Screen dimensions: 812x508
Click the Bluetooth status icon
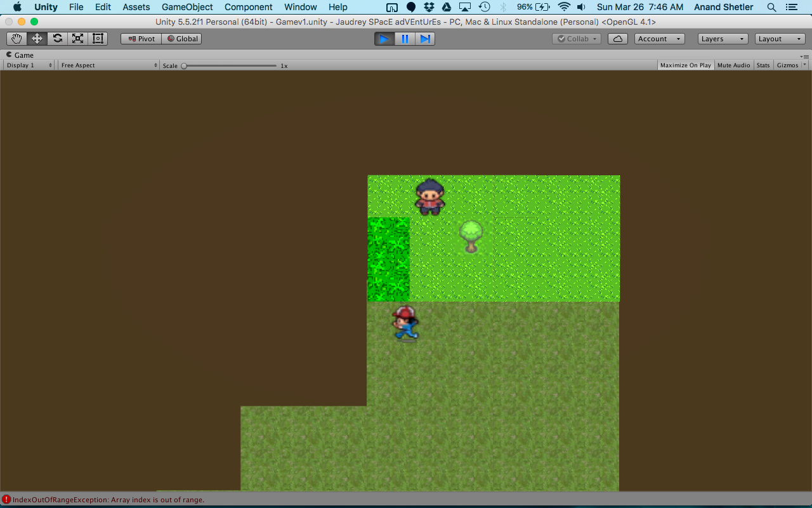504,7
